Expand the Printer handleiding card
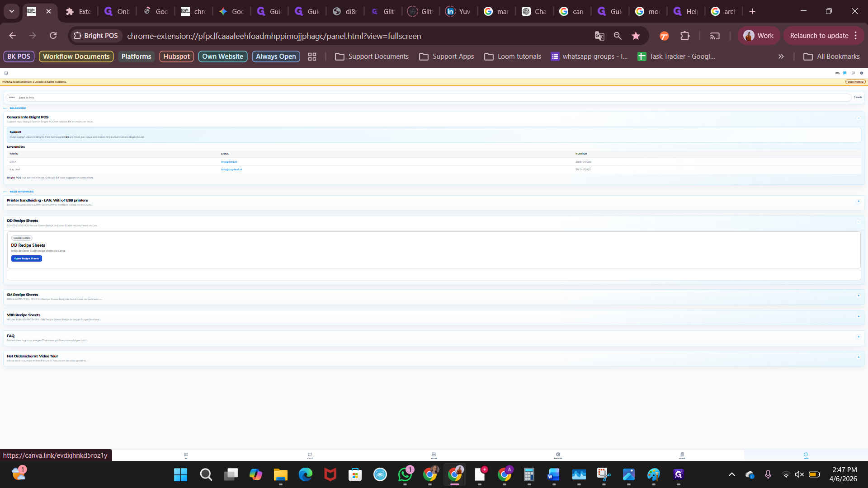868x488 pixels. coord(858,201)
